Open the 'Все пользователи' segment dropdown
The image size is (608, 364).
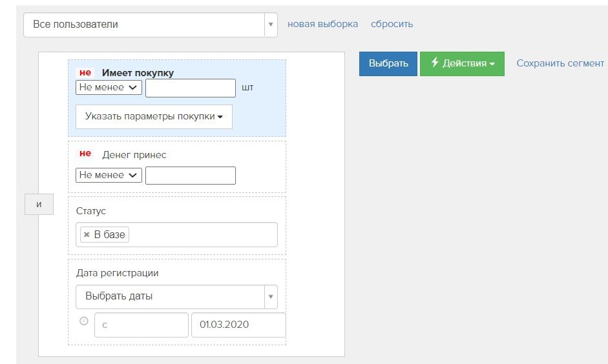pyautogui.click(x=151, y=25)
